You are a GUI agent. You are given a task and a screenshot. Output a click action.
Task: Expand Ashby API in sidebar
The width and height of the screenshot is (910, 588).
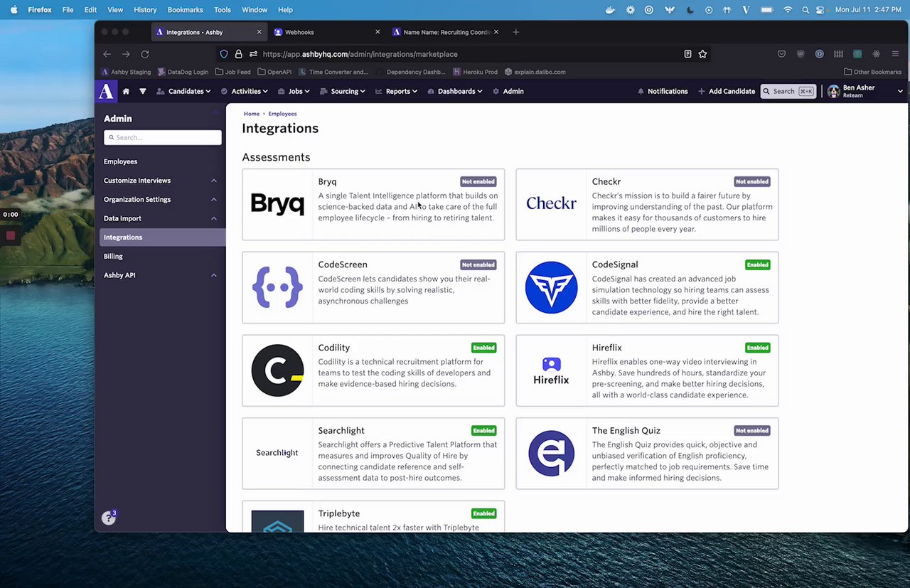[161, 275]
